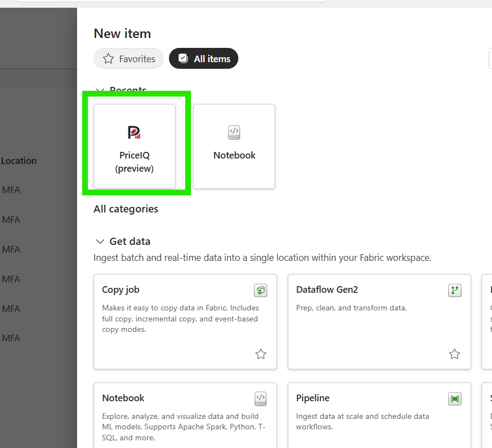Open the PriceIQ (preview) recent item
492x448 pixels.
[134, 146]
